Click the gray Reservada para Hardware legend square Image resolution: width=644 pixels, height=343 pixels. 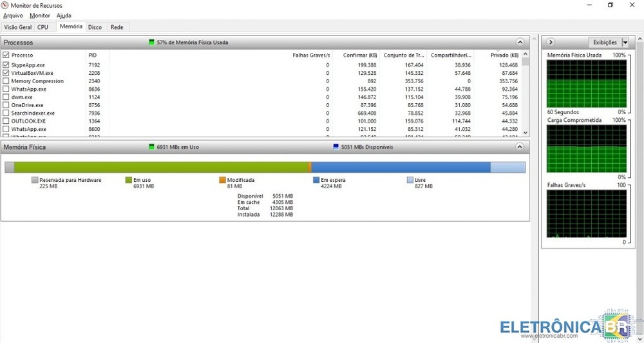35,181
